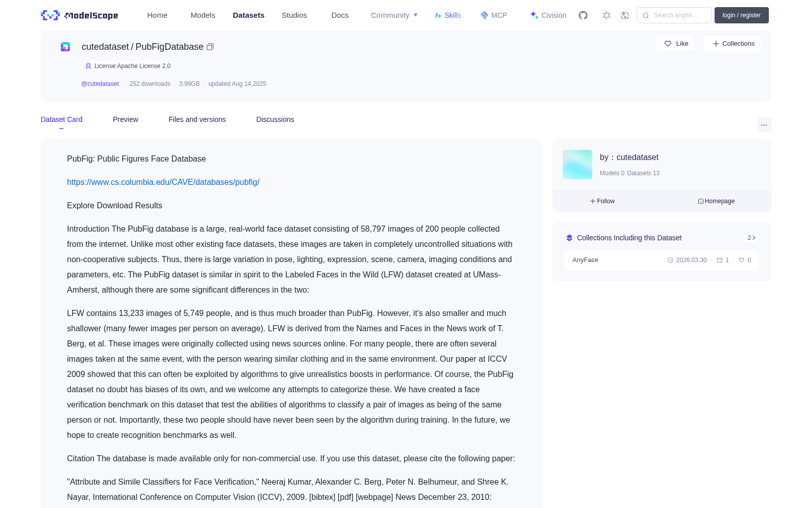The image size is (812, 508).
Task: Open the three-dot more options menu
Action: [764, 124]
